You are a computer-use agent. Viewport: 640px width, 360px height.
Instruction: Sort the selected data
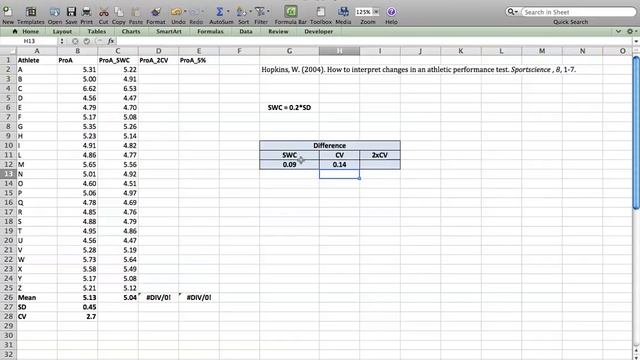click(x=241, y=12)
